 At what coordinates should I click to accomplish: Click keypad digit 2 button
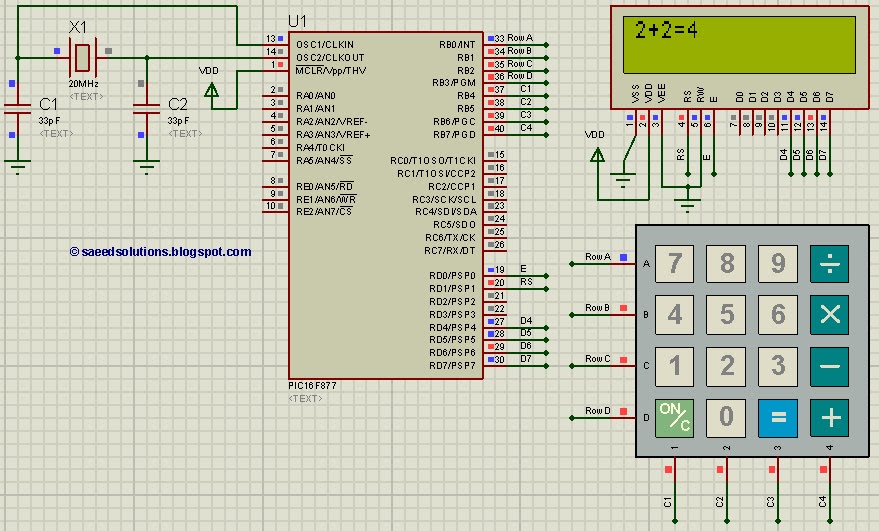pos(726,367)
